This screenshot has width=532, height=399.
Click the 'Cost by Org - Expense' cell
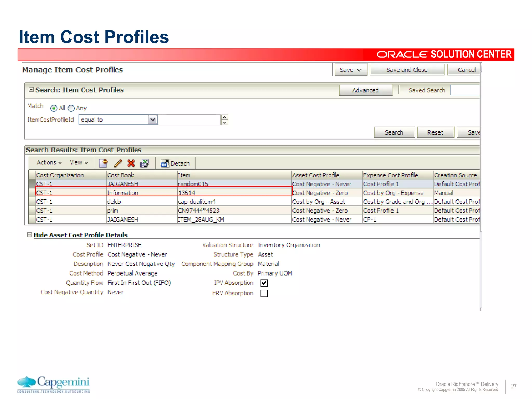coord(398,193)
